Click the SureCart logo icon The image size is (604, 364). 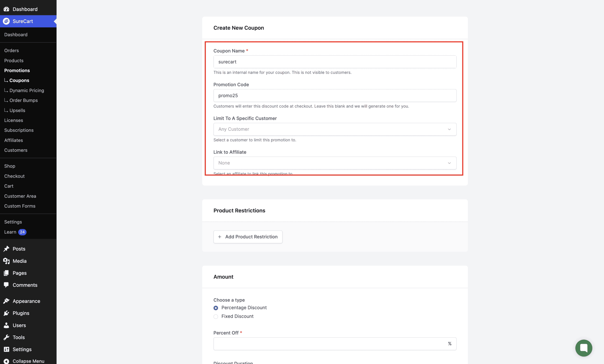pyautogui.click(x=6, y=21)
